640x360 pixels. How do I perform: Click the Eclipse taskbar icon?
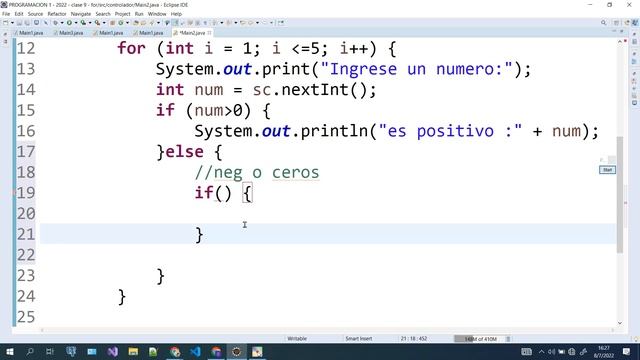pos(236,351)
